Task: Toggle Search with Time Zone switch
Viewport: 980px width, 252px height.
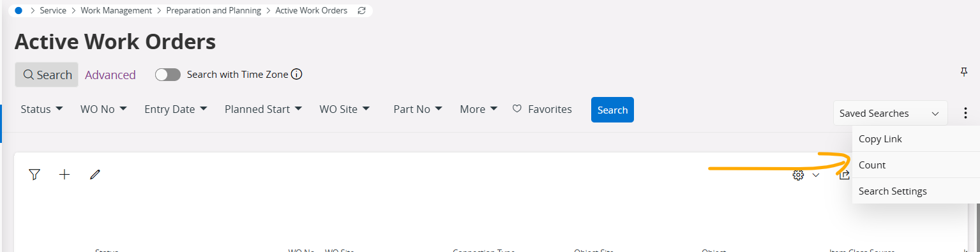Action: pyautogui.click(x=168, y=75)
